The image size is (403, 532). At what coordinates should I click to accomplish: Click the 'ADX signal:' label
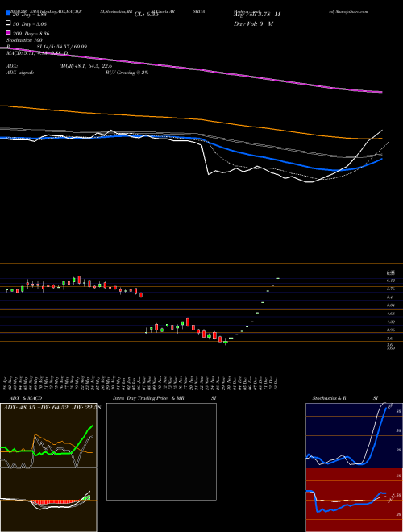coord(20,73)
